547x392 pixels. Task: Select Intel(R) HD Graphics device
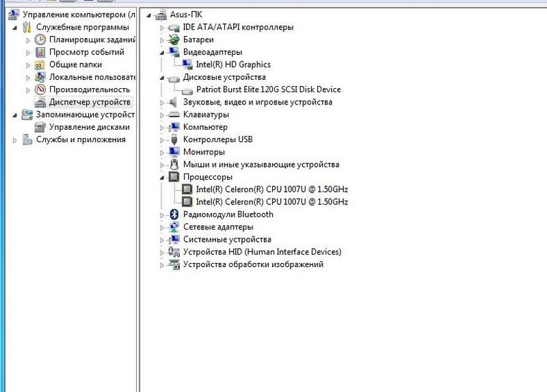(232, 65)
